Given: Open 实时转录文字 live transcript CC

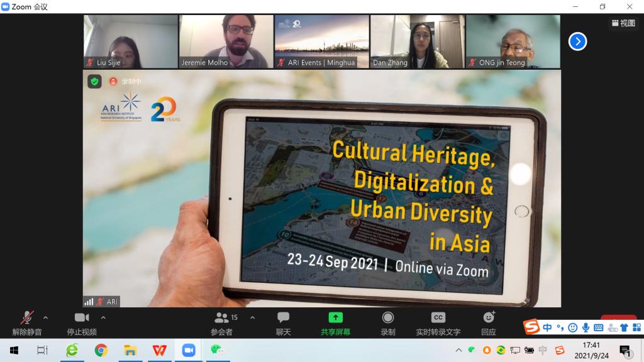Looking at the screenshot, I should (x=438, y=323).
